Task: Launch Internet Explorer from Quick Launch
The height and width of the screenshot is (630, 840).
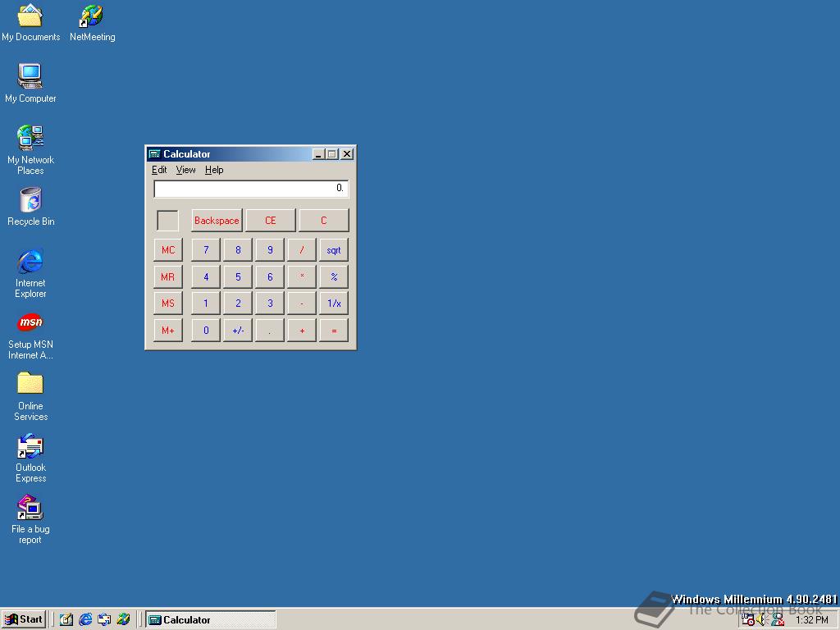Action: coord(85,620)
